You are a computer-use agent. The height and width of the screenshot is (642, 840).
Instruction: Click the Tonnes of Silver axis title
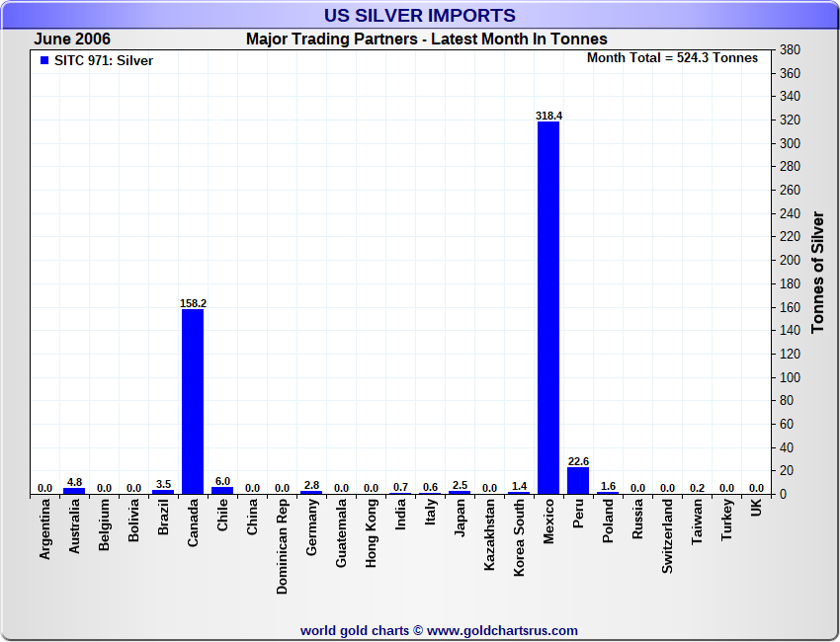(817, 272)
